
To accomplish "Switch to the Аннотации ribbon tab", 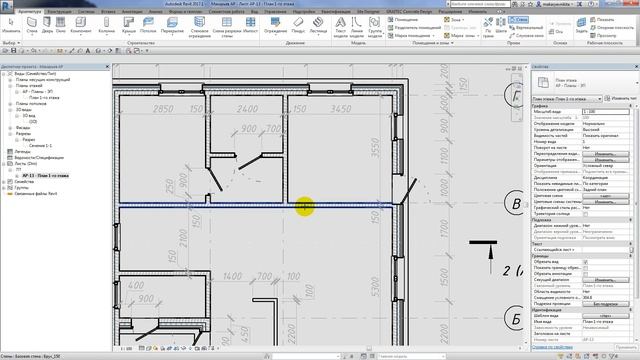I will (132, 12).
